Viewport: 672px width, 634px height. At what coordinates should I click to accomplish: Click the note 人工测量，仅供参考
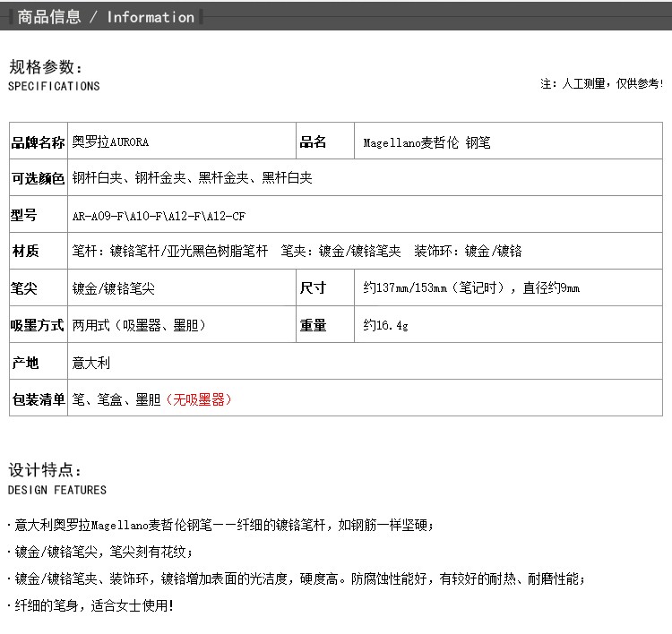602,83
